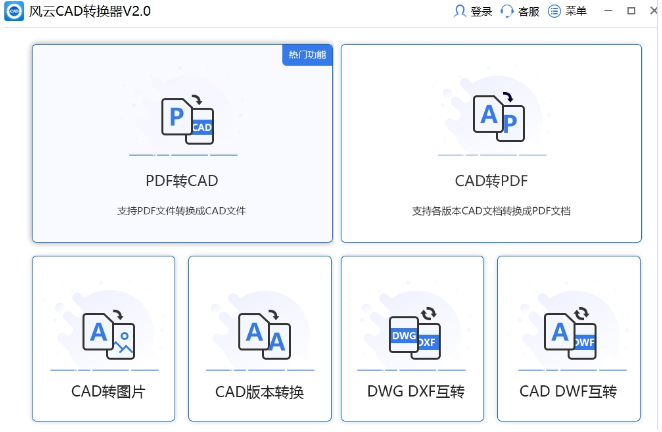Click the CAD版本转换 icon
662x432 pixels.
(264, 335)
